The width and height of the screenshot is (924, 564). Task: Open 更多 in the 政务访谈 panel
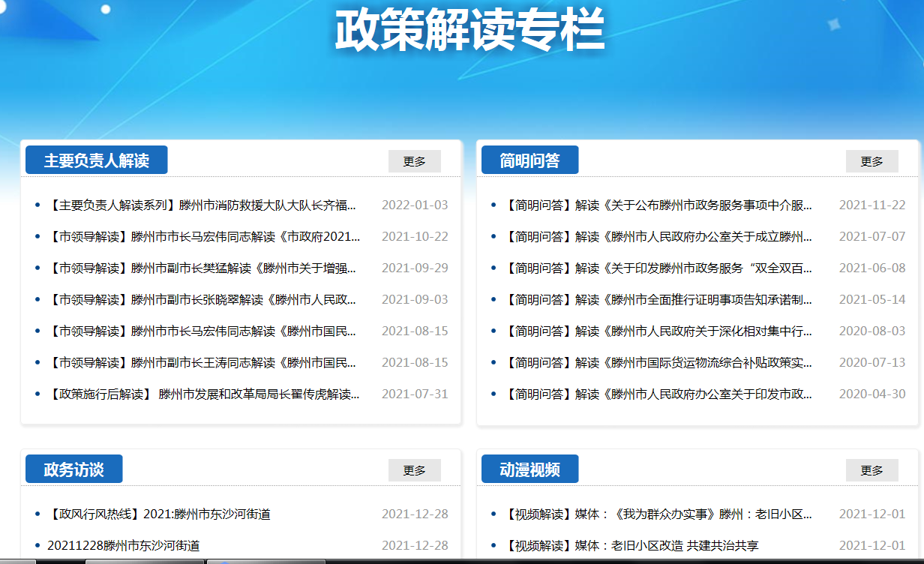tap(414, 470)
